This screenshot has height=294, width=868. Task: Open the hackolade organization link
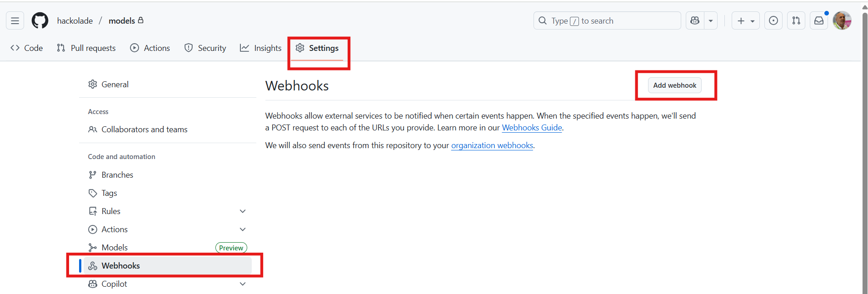pyautogui.click(x=75, y=21)
